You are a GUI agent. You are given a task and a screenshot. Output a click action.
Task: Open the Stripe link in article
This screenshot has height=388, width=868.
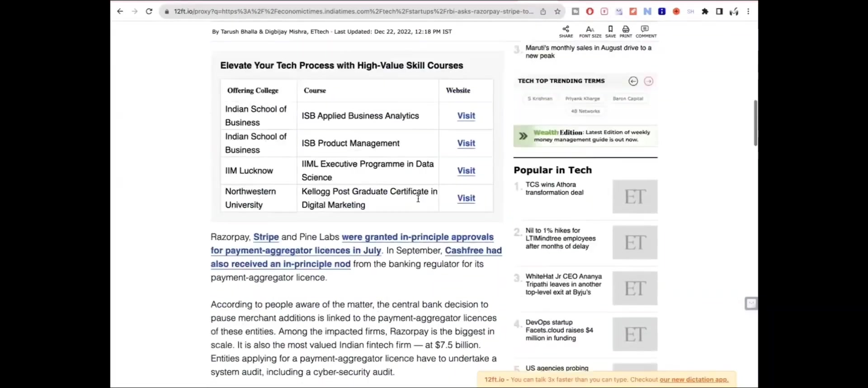[266, 237]
